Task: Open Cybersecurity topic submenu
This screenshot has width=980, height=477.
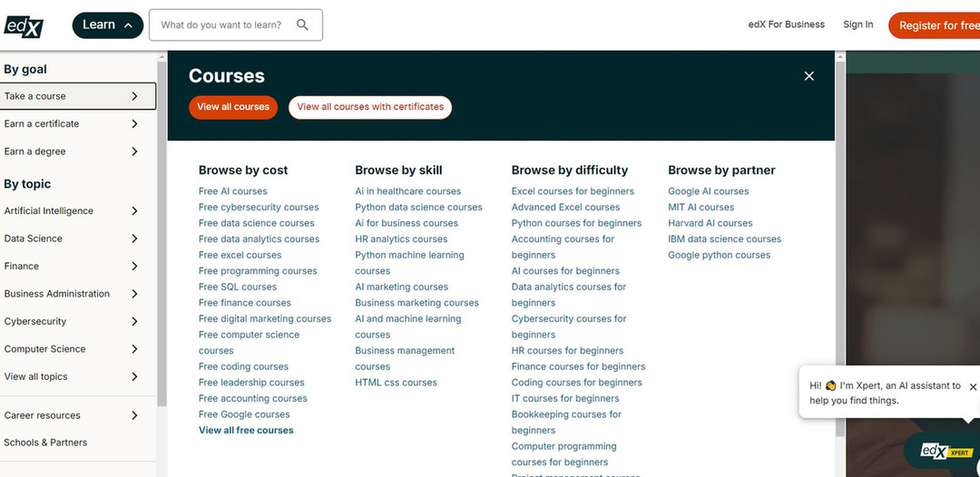Action: (x=77, y=322)
